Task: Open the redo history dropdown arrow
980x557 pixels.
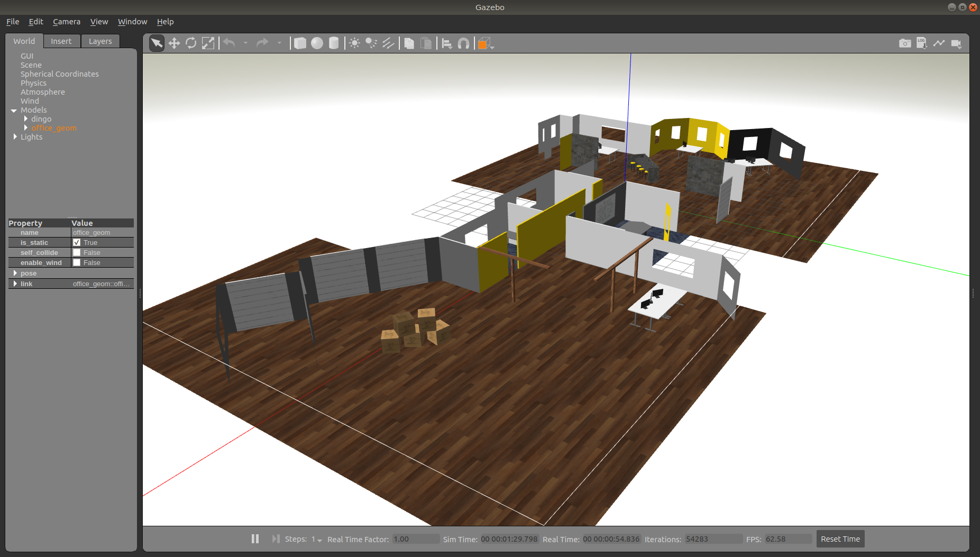Action: coord(279,43)
